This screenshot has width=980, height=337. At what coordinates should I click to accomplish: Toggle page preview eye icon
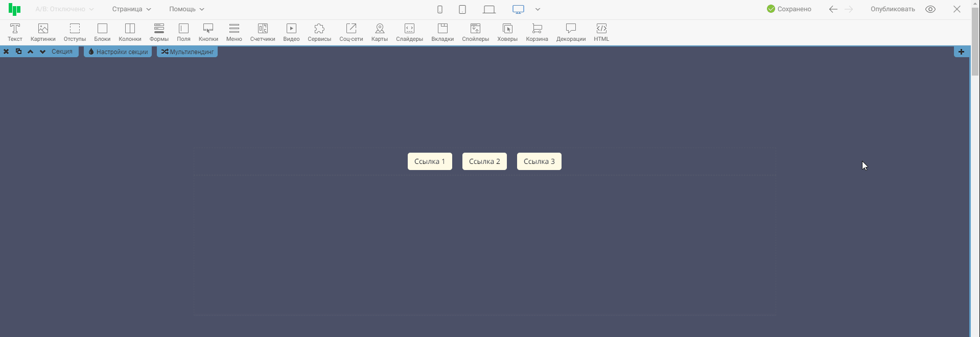[930, 9]
